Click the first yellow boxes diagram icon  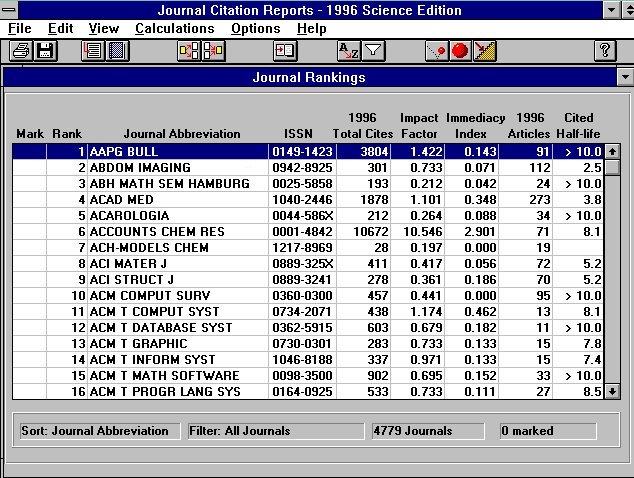(189, 51)
